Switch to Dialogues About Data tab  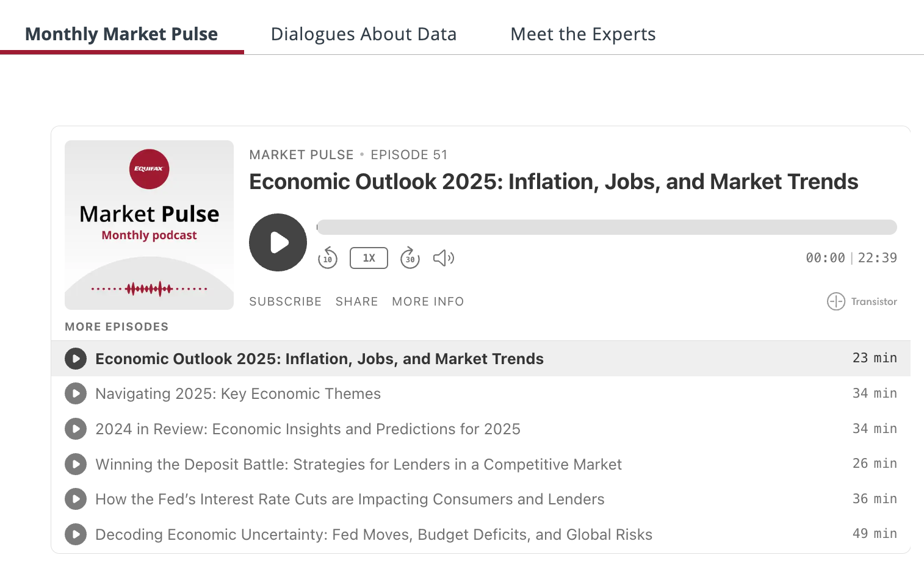(364, 34)
